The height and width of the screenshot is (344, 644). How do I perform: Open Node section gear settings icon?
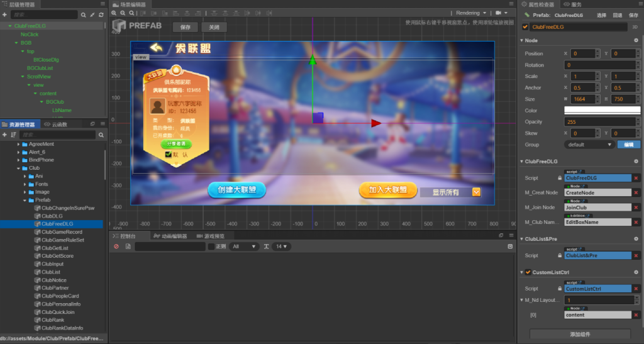(635, 41)
